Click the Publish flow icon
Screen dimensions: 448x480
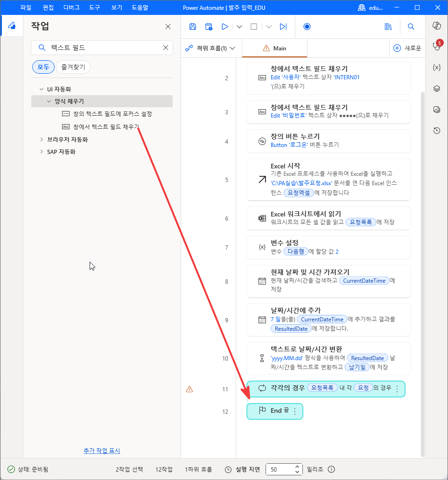click(x=209, y=27)
